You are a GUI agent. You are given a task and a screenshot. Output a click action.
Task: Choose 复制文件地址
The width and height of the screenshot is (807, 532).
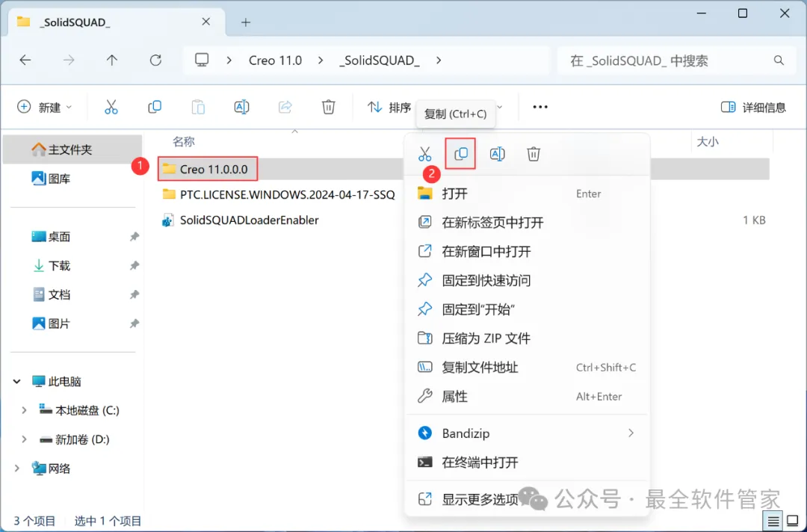click(527, 368)
